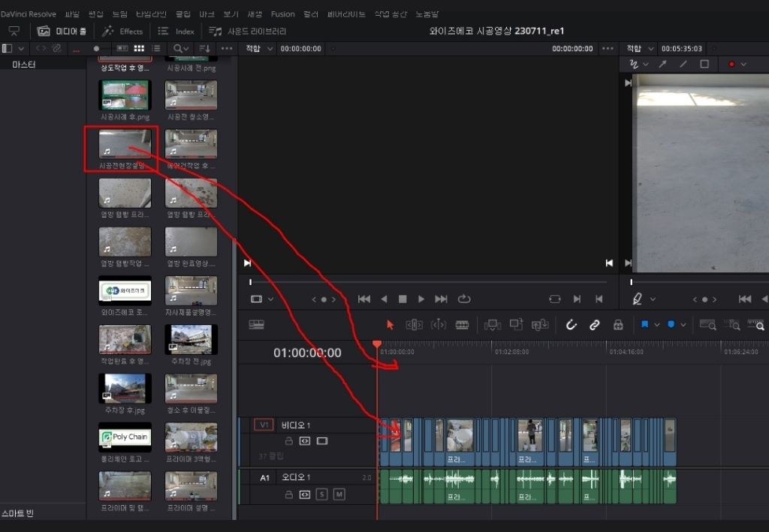Click the media pool thumbnail size slider
The height and width of the screenshot is (532, 769).
coord(96,48)
